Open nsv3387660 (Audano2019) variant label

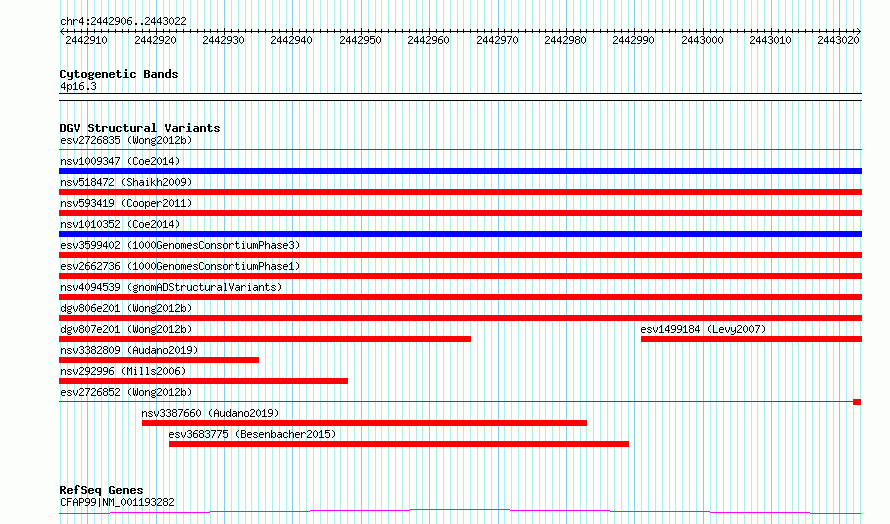210,413
